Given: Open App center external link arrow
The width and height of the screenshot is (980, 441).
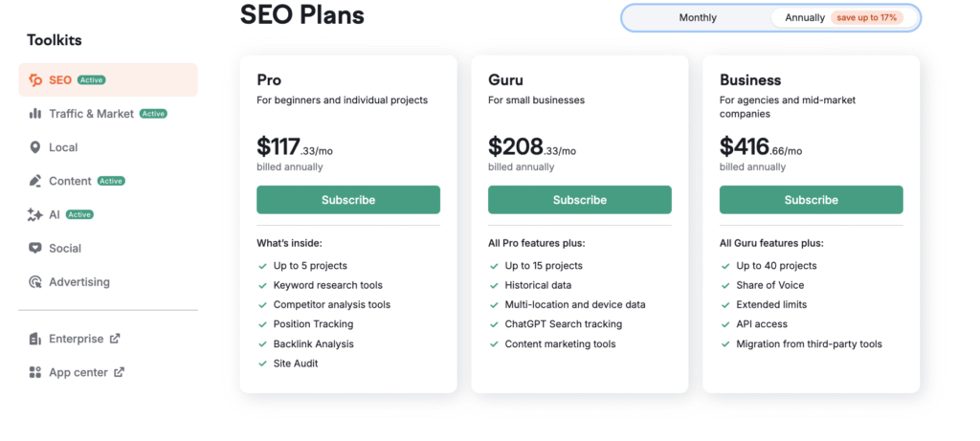Looking at the screenshot, I should tap(119, 372).
